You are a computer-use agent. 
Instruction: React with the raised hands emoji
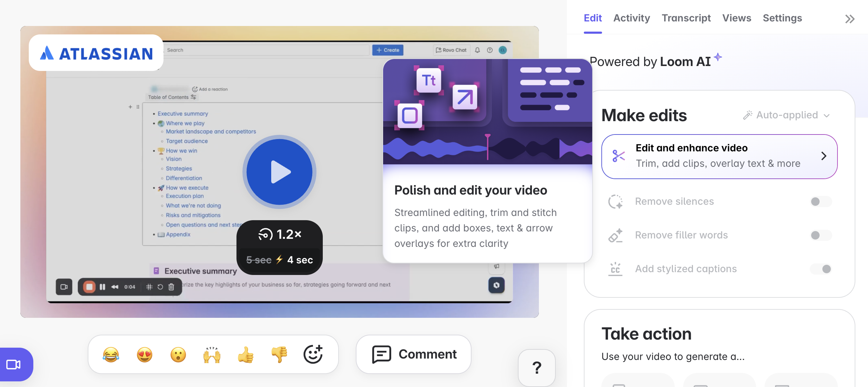point(212,355)
